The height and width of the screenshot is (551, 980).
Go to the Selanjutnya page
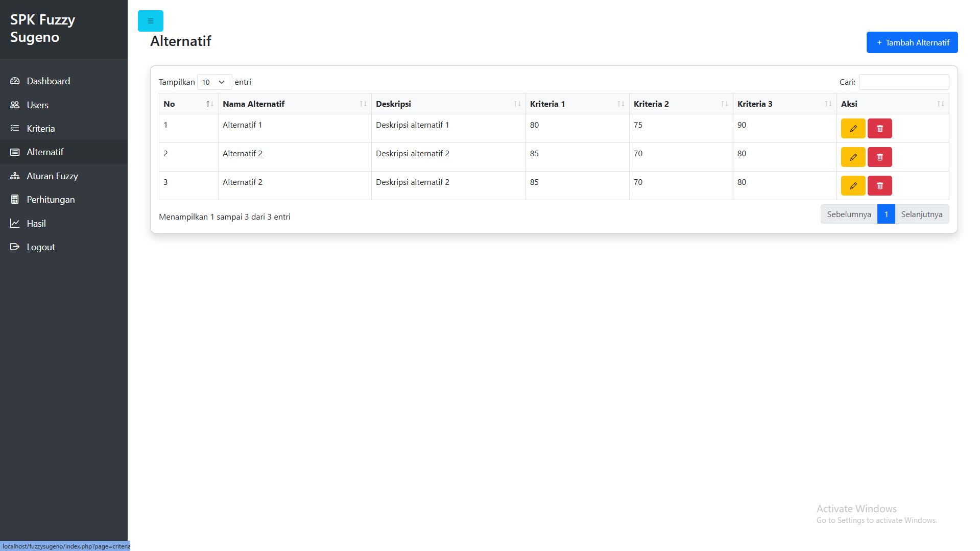click(922, 214)
